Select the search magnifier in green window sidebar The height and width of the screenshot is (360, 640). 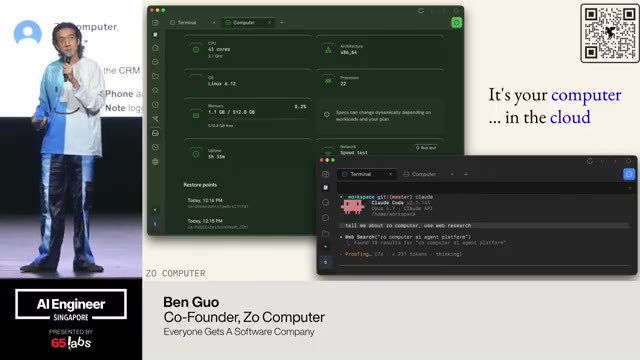click(156, 90)
